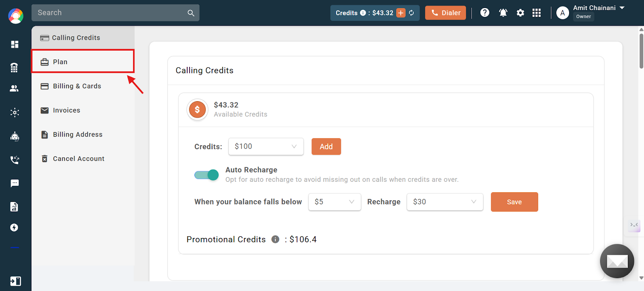Click the Promotional Credits info icon
Screen dimensions: 644x291
[275, 239]
